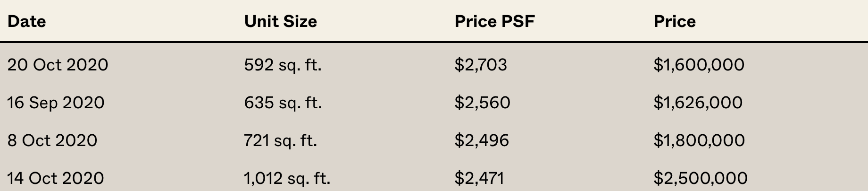Click the 1,012 sq. ft. unit size
Screen dimensions: 868x191
click(x=287, y=178)
